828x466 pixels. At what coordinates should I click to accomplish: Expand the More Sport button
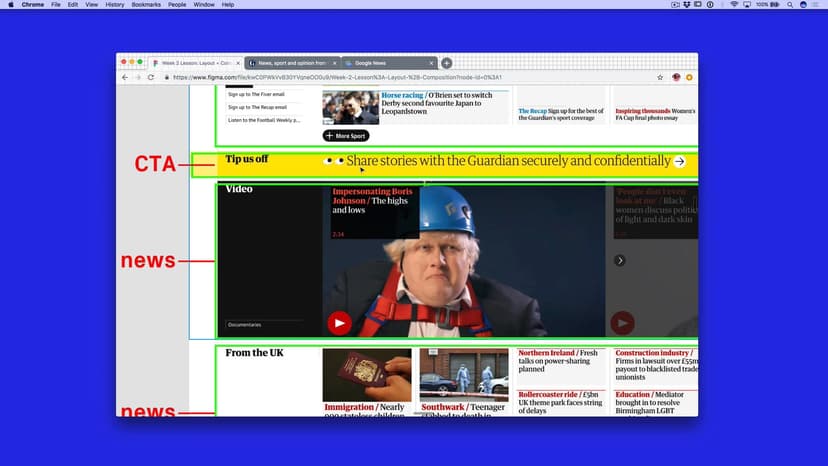(346, 135)
